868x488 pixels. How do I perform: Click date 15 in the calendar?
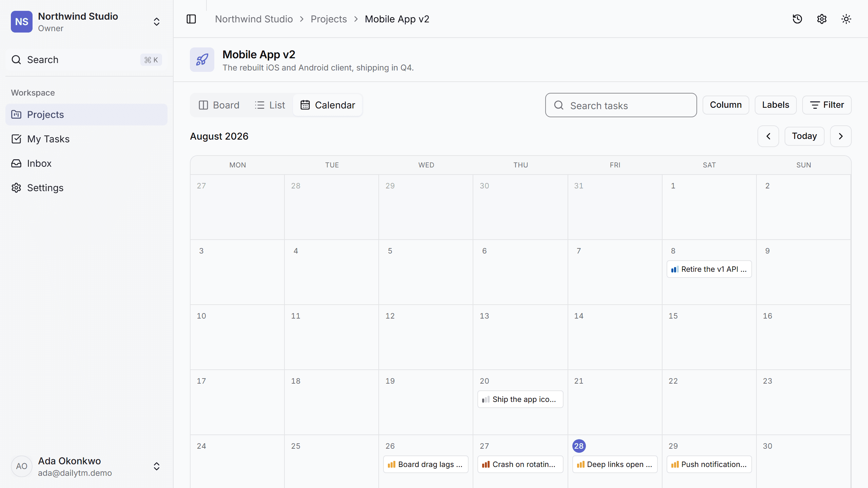(673, 316)
